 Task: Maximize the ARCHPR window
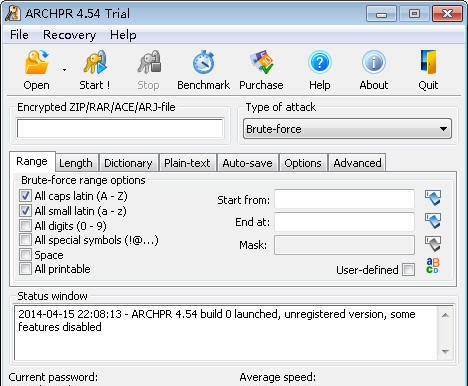[x=414, y=14]
